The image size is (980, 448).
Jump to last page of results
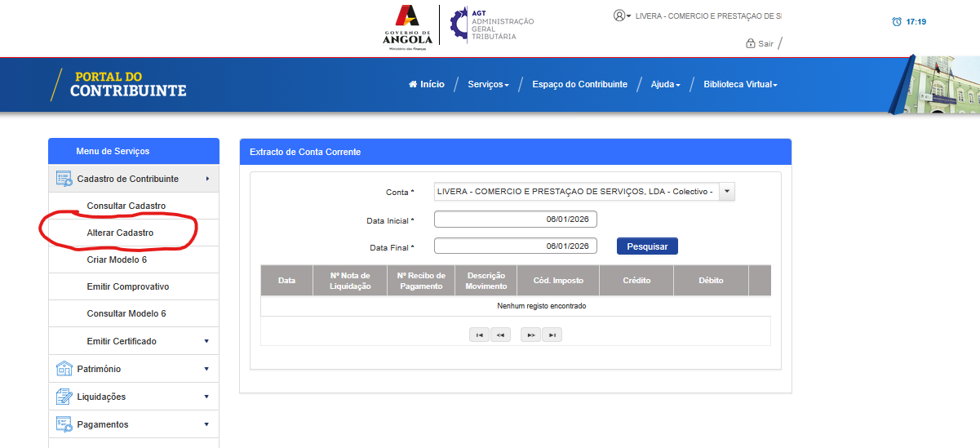coord(552,335)
